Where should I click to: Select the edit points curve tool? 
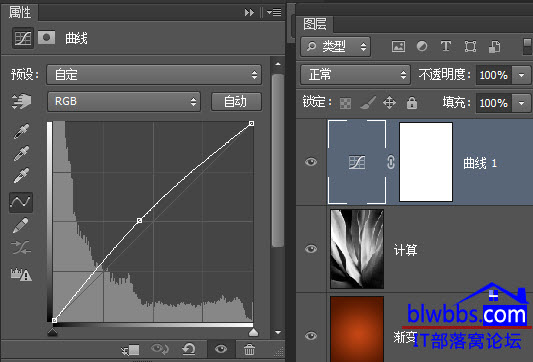click(x=21, y=202)
